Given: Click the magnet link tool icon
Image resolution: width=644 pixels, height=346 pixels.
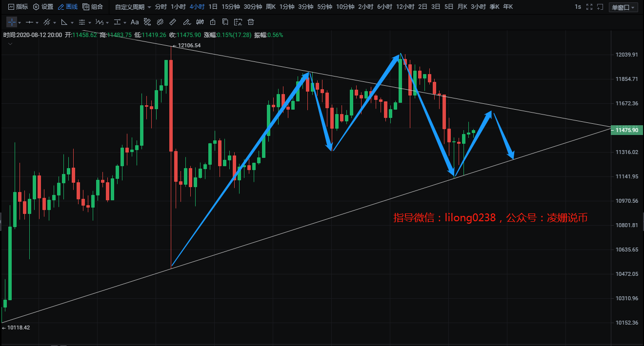Looking at the screenshot, I should 160,22.
